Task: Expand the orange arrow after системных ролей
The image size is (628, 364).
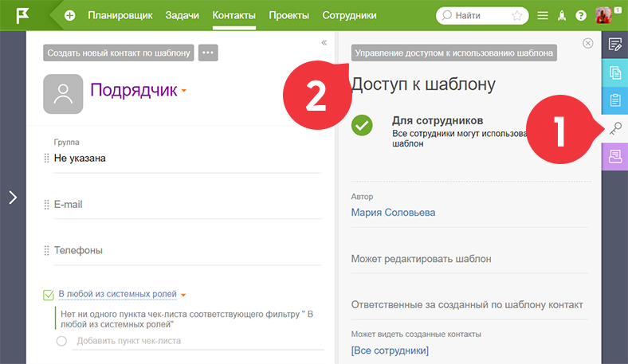Action: [x=183, y=296]
